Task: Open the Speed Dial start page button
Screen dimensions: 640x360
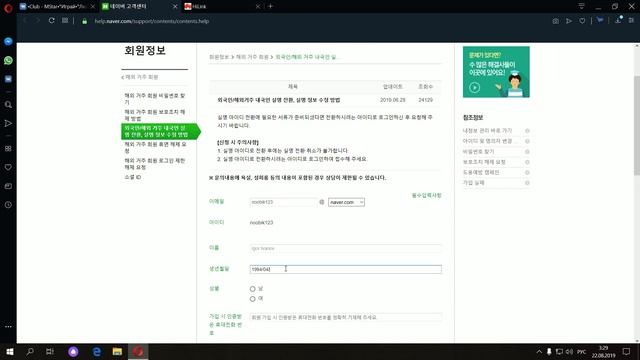Action: coord(65,20)
